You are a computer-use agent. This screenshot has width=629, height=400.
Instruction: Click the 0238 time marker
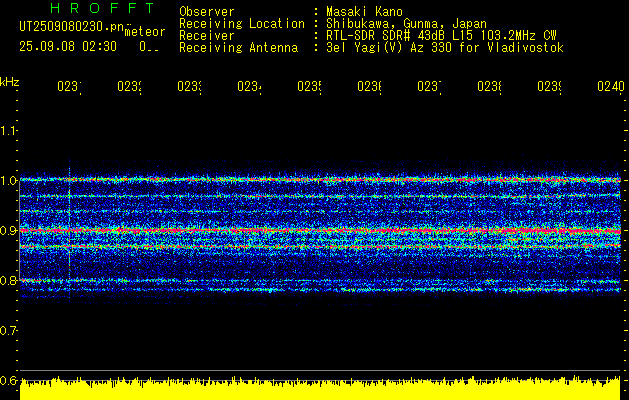(489, 87)
